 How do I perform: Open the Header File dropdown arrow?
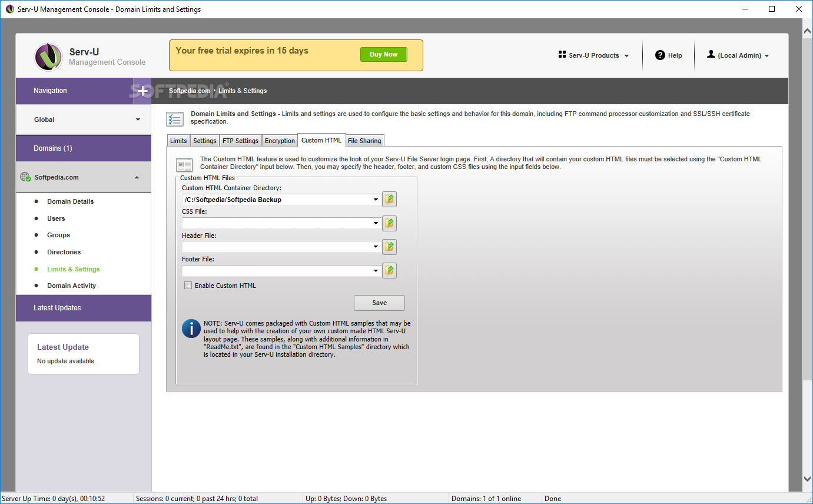(376, 247)
